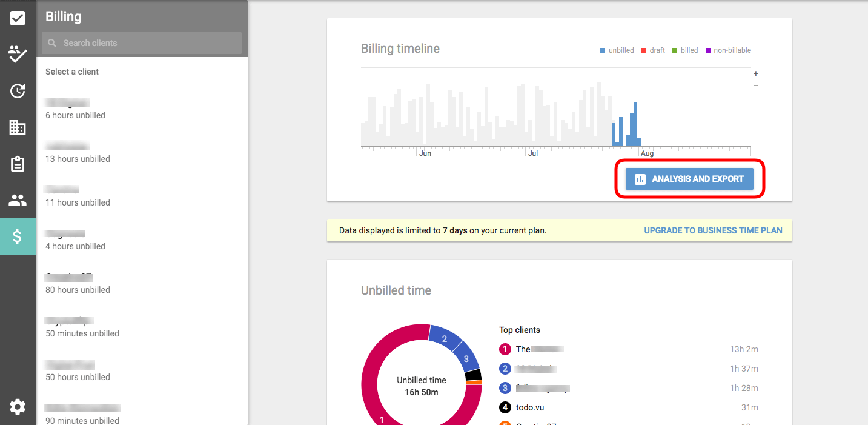Open the settings gear icon
Image resolution: width=868 pixels, height=425 pixels.
[x=18, y=407]
